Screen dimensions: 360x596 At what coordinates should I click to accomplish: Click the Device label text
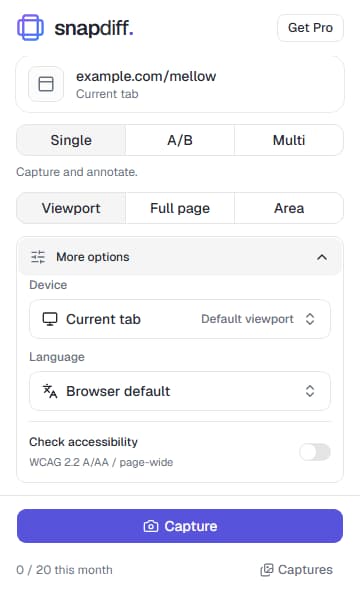tap(48, 285)
